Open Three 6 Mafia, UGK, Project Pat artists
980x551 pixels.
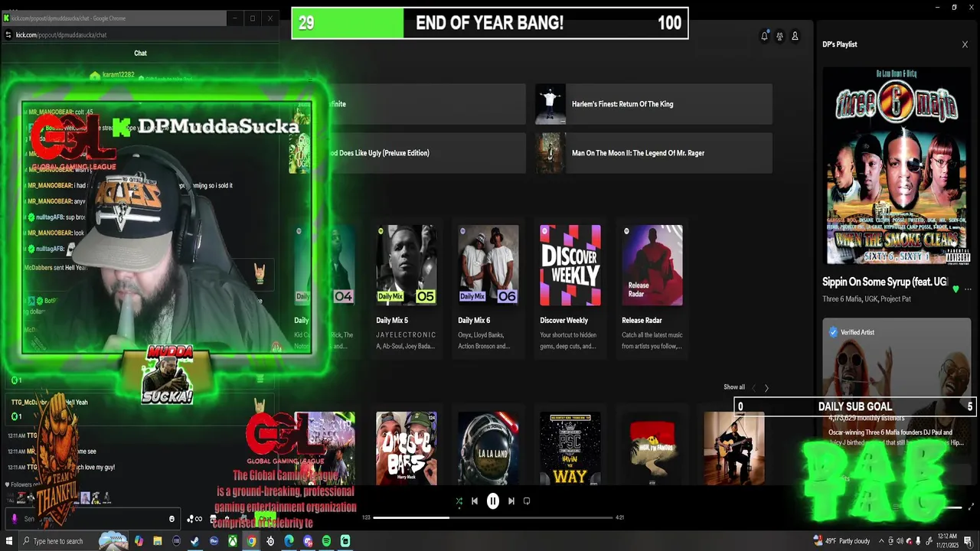click(x=867, y=299)
